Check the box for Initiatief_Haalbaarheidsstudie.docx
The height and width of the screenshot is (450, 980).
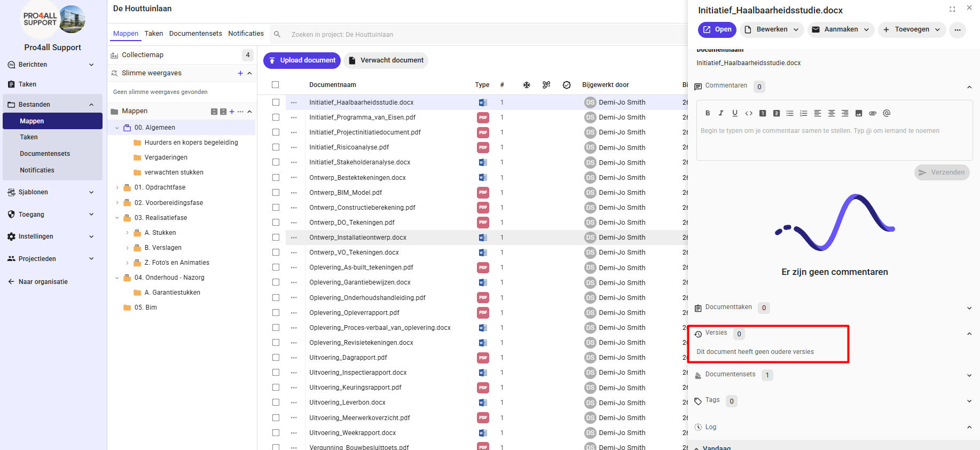[x=276, y=102]
